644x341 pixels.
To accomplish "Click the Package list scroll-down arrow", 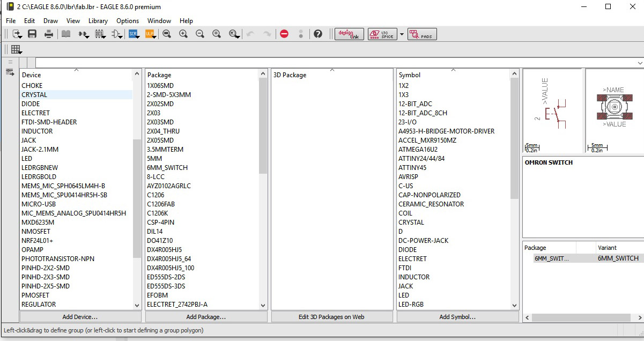I will point(263,305).
